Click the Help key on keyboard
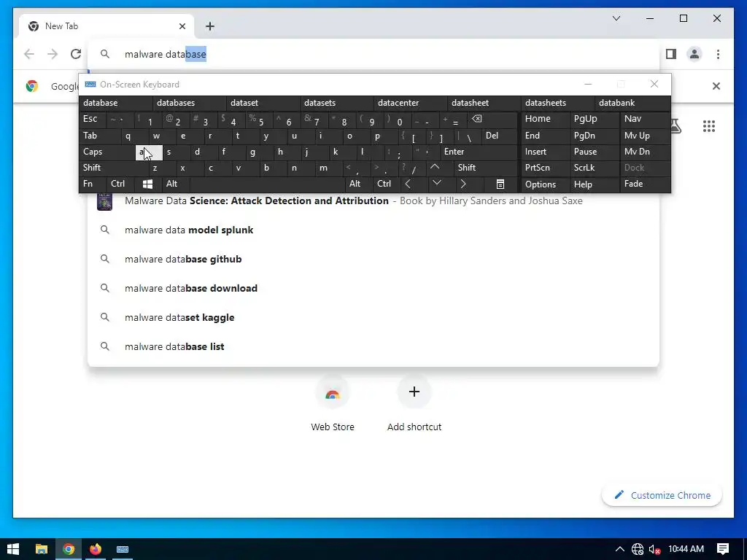Viewport: 747px width, 560px height. tap(594, 184)
